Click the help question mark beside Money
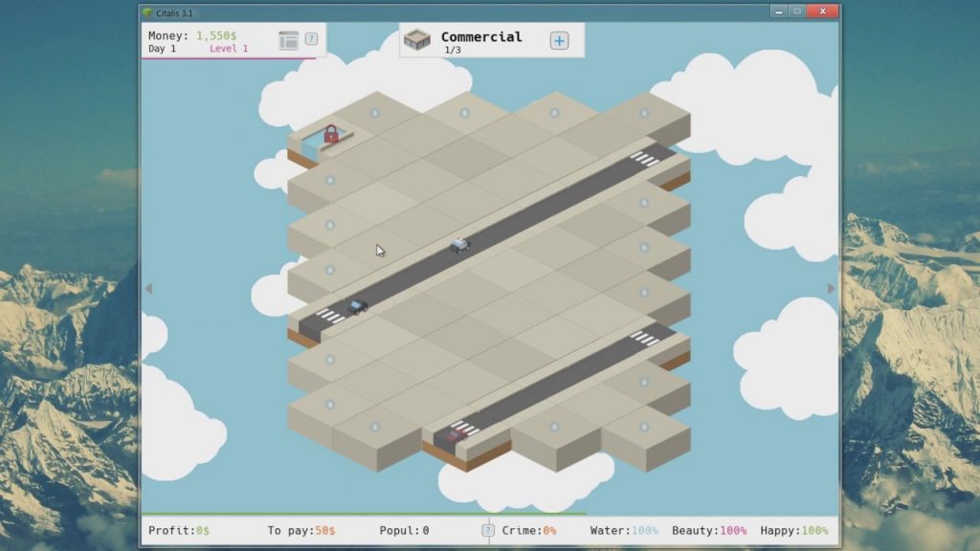 click(311, 39)
